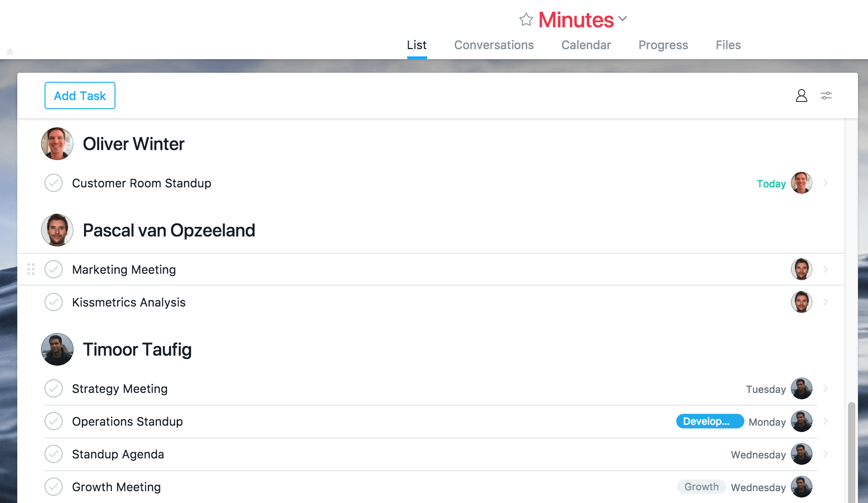Click the blue Develop... tag on Operations Standup
Screen dimensions: 868x503
coord(709,421)
